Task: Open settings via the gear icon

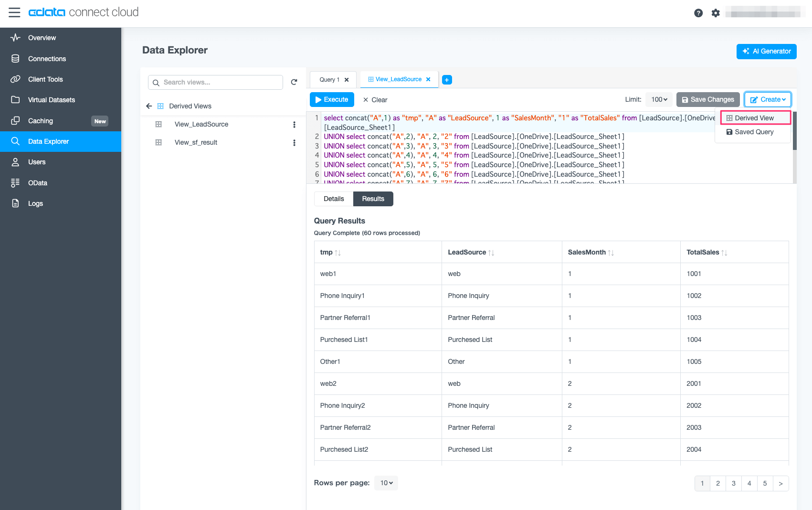Action: point(715,13)
